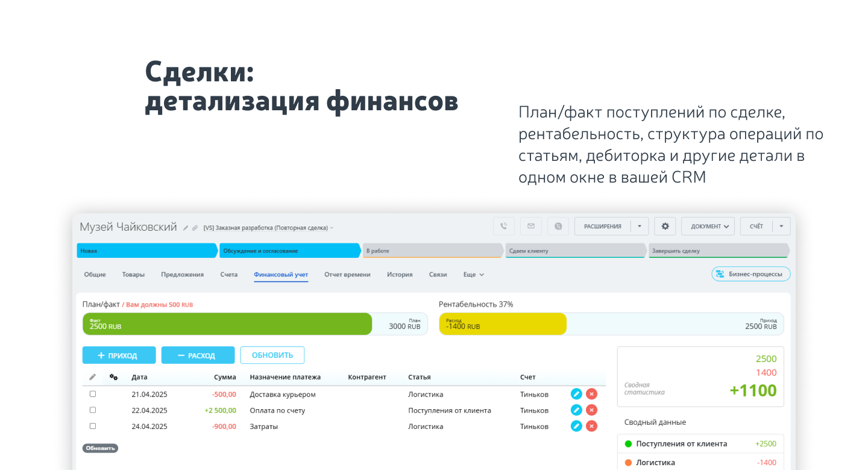
Task: Check the checkbox for 21.04.2025 row
Action: pyautogui.click(x=92, y=393)
